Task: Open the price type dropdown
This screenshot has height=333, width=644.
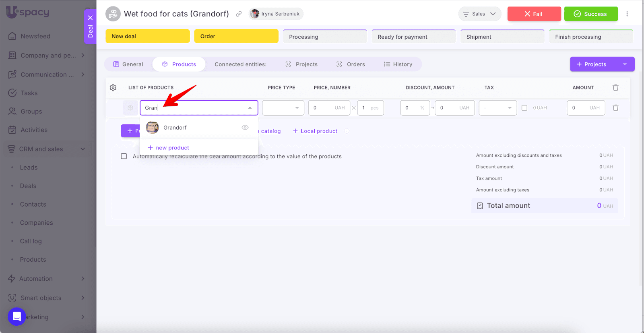Action: pyautogui.click(x=283, y=108)
